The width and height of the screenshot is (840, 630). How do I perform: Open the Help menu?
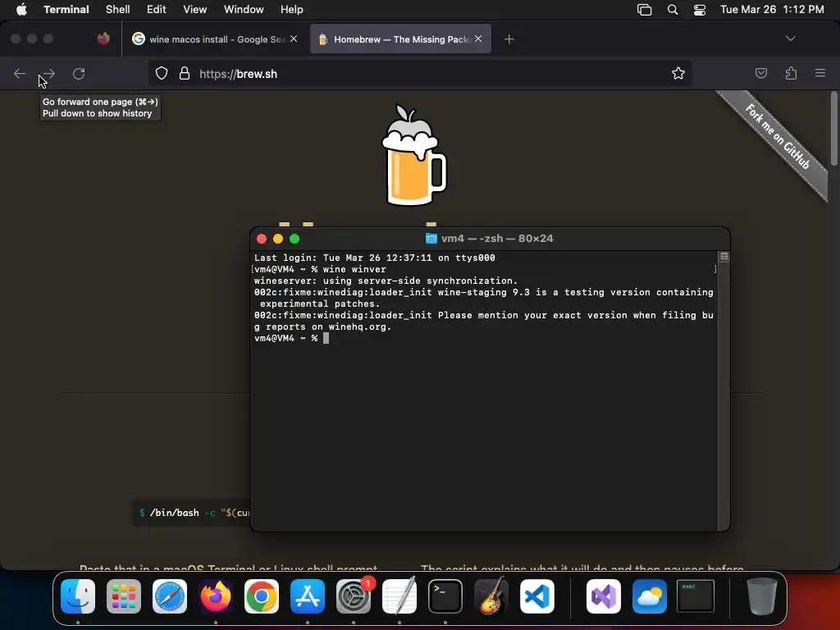coord(291,9)
